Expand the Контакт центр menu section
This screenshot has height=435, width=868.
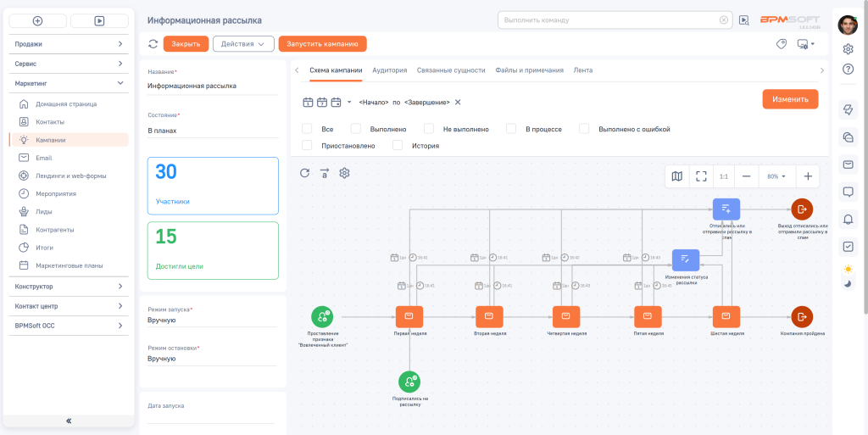pos(69,306)
